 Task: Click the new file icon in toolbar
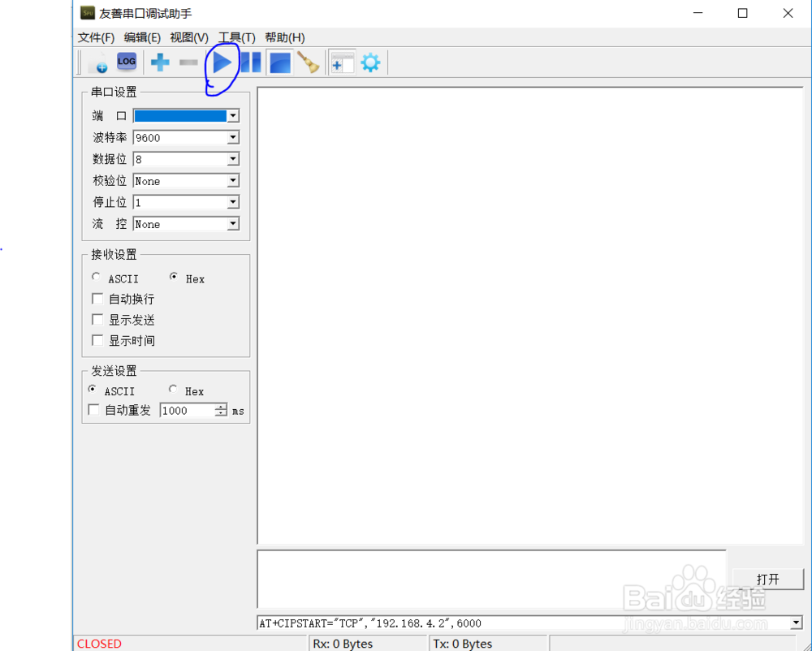tap(97, 63)
